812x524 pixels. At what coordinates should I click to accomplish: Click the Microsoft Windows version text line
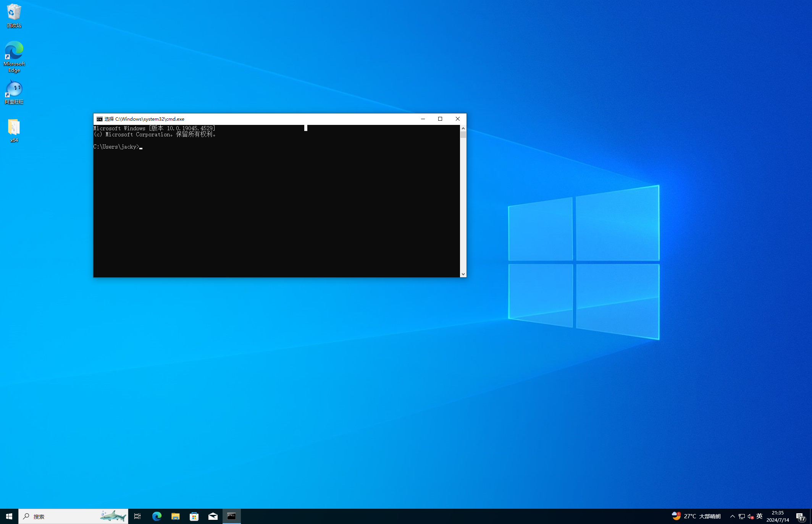(155, 128)
